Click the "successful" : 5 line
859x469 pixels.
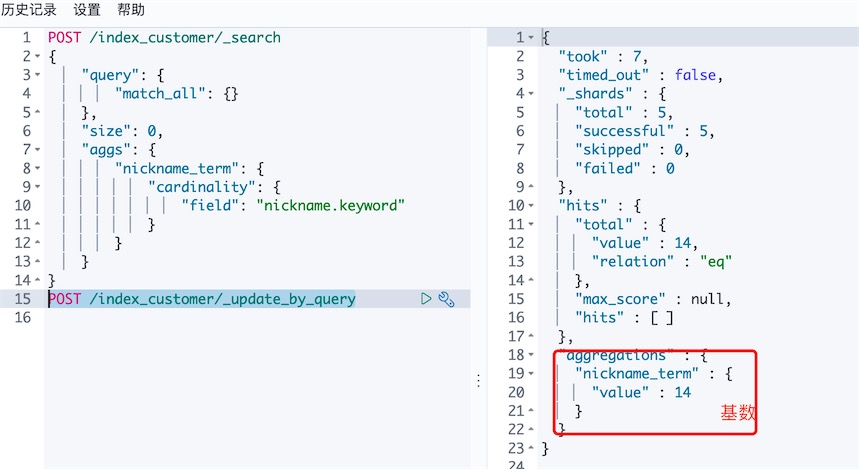coord(645,131)
